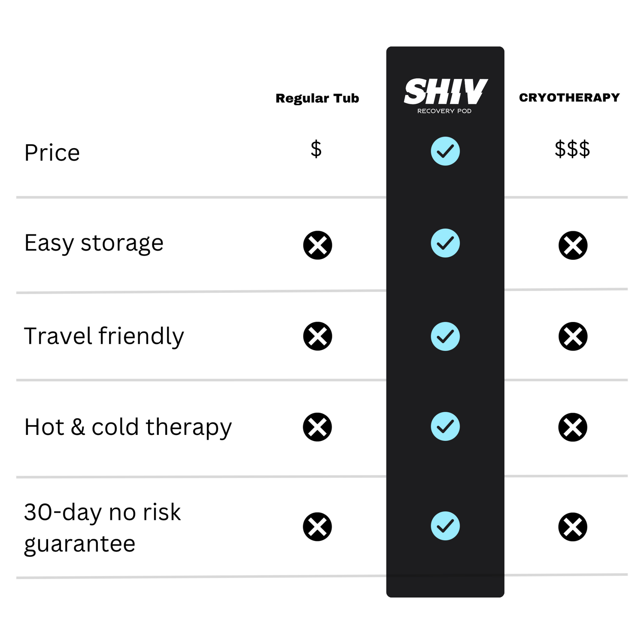Screen dimensions: 644x644
Task: Click Cryotherapy's X for 30-day guarantee
Action: (573, 527)
